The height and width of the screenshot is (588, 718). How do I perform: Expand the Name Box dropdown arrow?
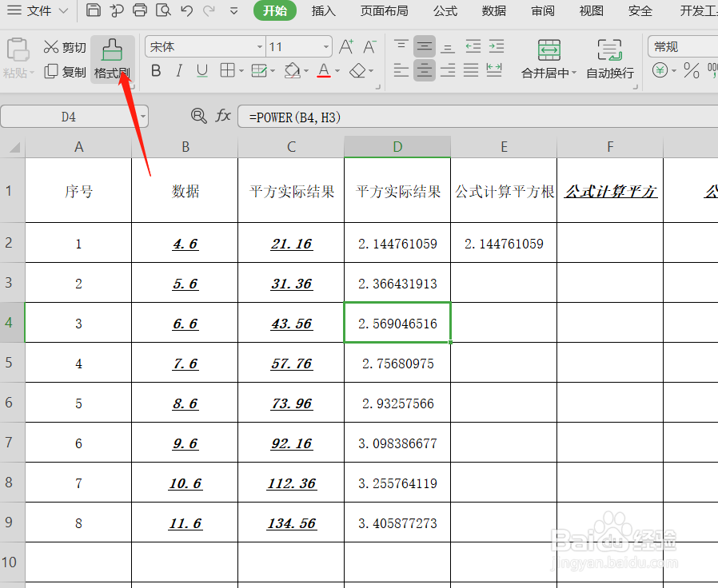[143, 117]
